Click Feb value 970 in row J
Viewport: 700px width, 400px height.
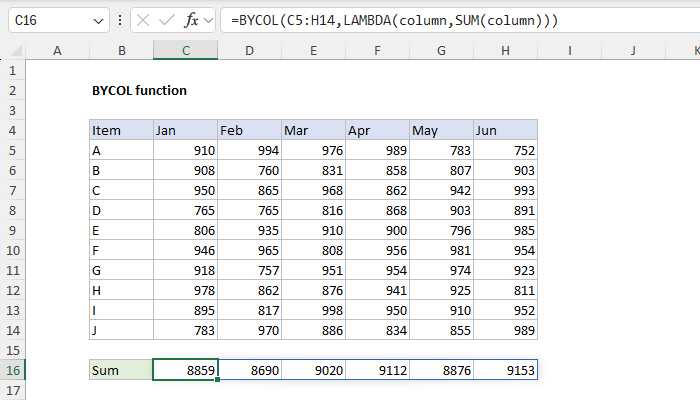click(250, 330)
